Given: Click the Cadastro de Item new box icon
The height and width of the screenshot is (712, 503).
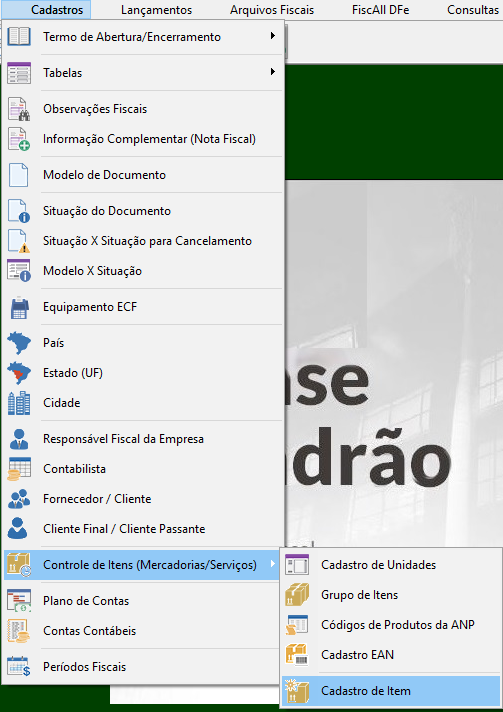Looking at the screenshot, I should [297, 691].
